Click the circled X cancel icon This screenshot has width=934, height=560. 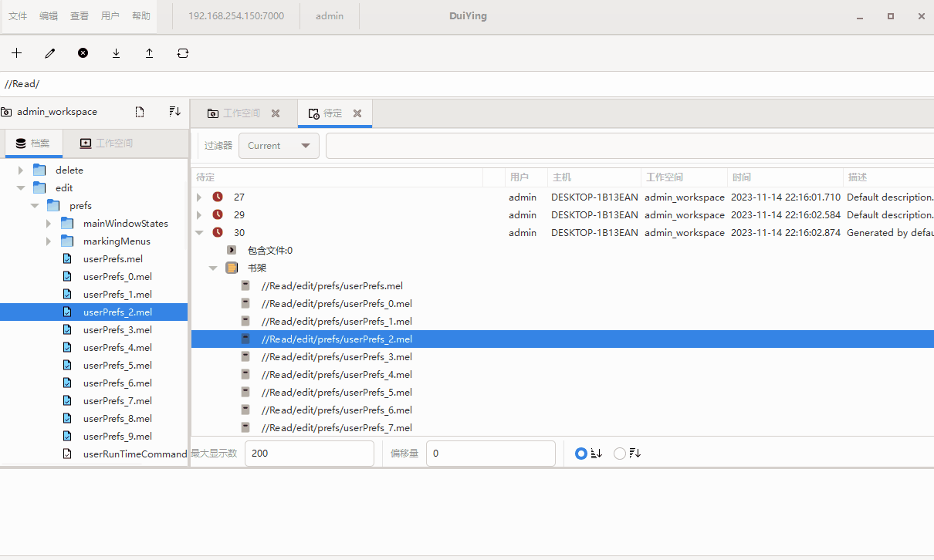83,53
